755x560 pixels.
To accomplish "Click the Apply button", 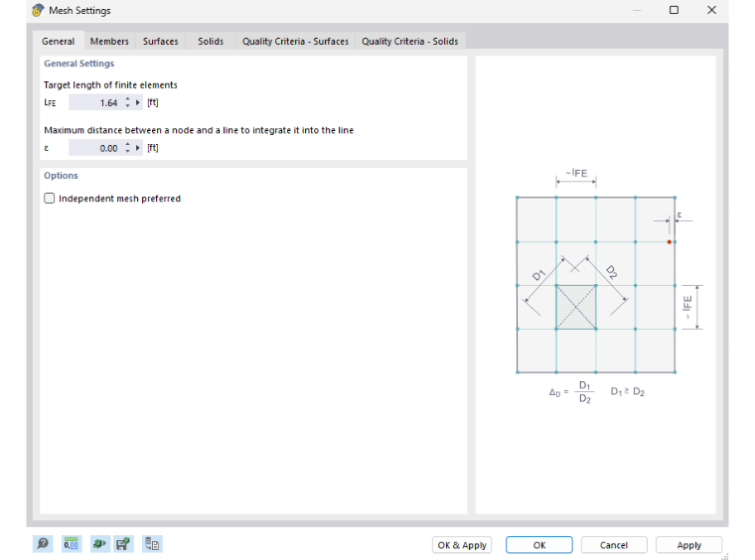I will coord(689,545).
